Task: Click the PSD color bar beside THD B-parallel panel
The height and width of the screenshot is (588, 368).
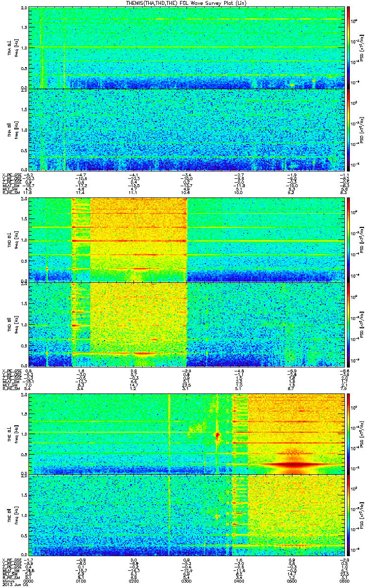Action: [x=348, y=324]
